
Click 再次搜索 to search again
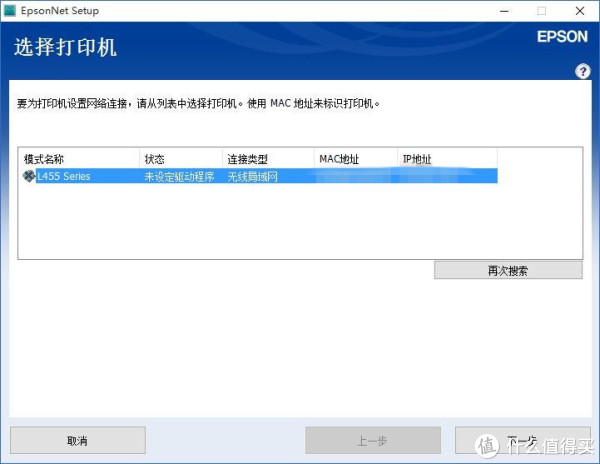click(508, 270)
